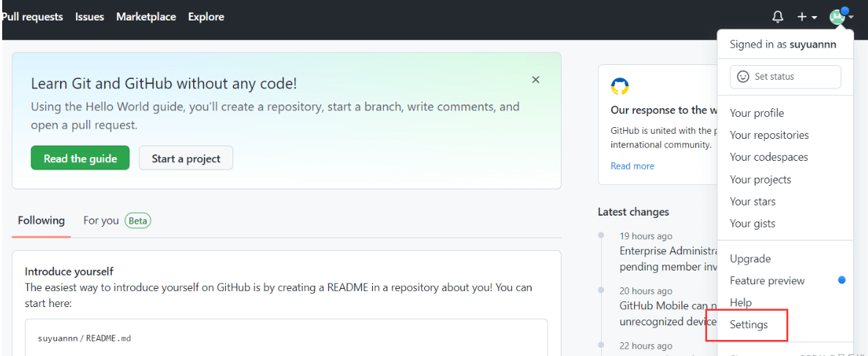Image resolution: width=868 pixels, height=356 pixels.
Task: Open Feature preview
Action: (767, 281)
